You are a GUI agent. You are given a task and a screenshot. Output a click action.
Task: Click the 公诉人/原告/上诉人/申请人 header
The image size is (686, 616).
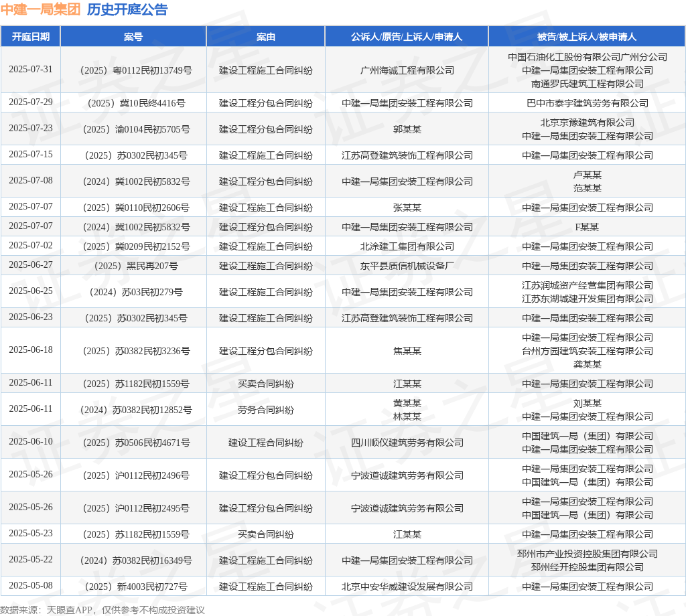pyautogui.click(x=407, y=37)
